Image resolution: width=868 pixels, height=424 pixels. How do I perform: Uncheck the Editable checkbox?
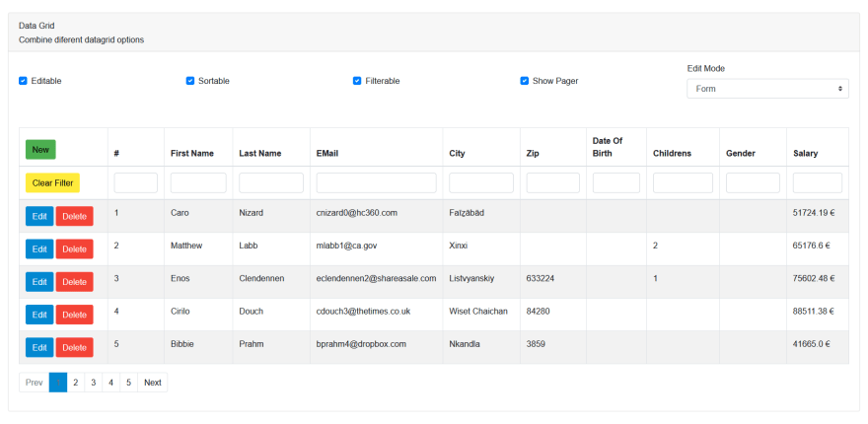click(x=23, y=81)
